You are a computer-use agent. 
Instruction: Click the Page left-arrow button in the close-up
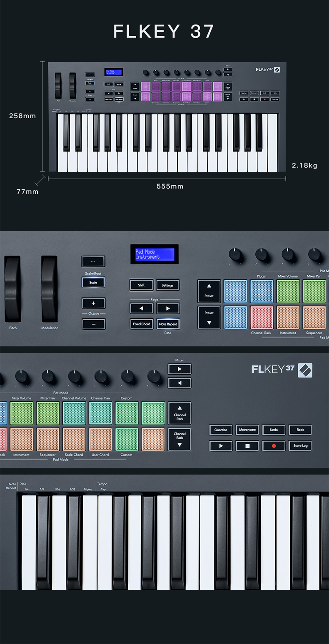(141, 308)
